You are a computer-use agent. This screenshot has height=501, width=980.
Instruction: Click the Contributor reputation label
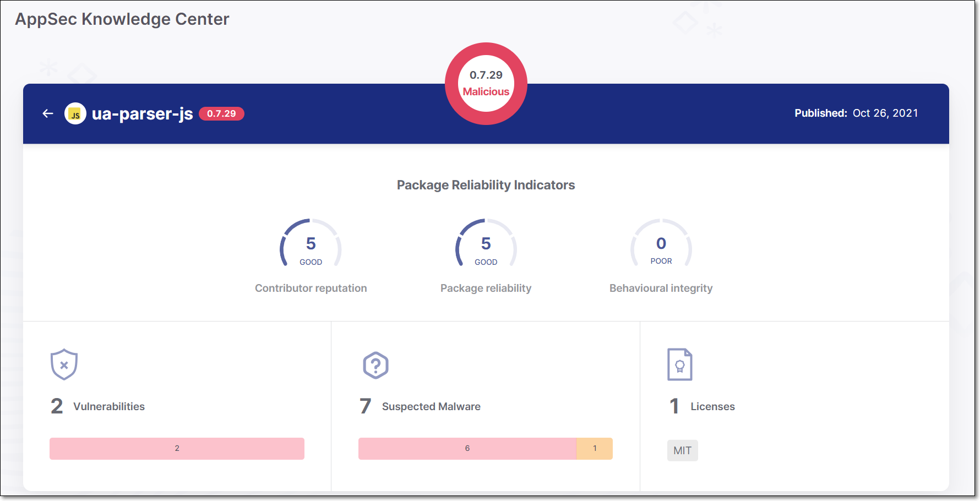click(311, 288)
